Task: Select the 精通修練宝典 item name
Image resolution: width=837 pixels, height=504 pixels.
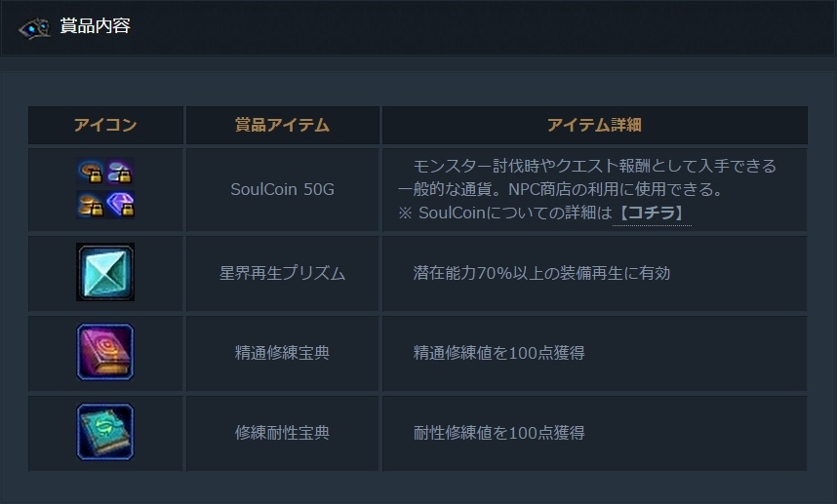Action: pyautogui.click(x=282, y=353)
